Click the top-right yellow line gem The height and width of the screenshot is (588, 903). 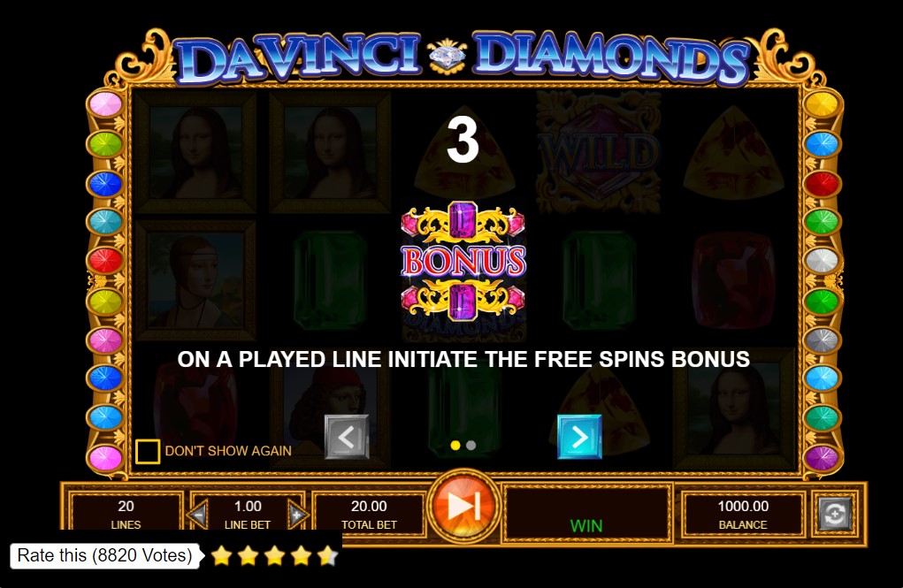822,104
